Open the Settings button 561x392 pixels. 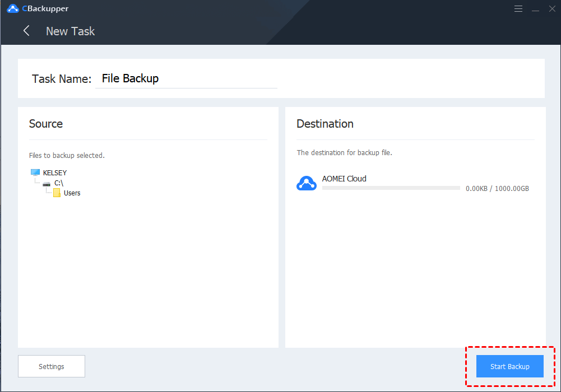(x=52, y=366)
